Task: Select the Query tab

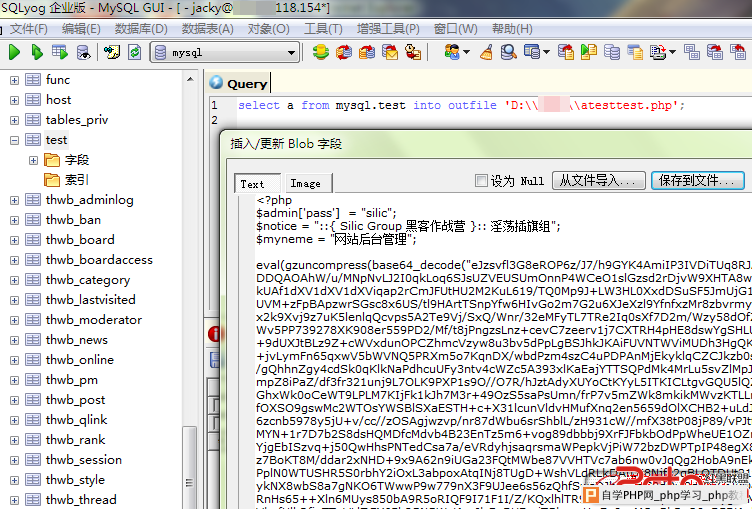Action: pyautogui.click(x=238, y=83)
